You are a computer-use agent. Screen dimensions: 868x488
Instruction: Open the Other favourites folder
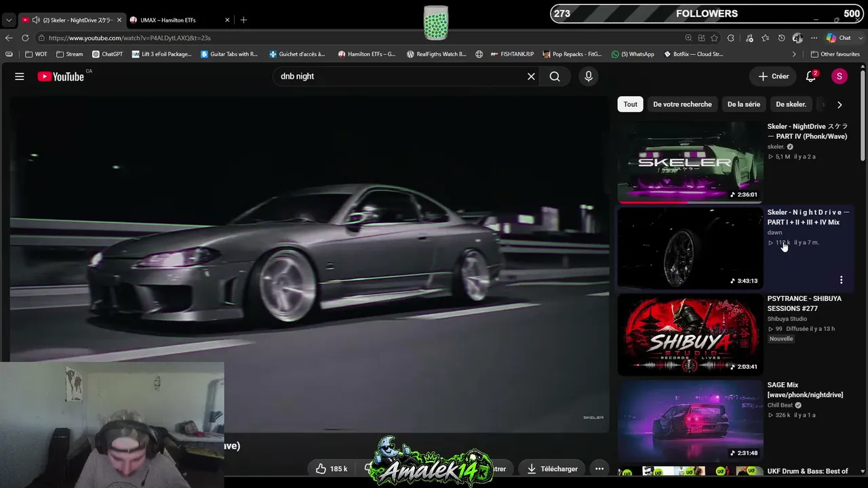coord(835,54)
